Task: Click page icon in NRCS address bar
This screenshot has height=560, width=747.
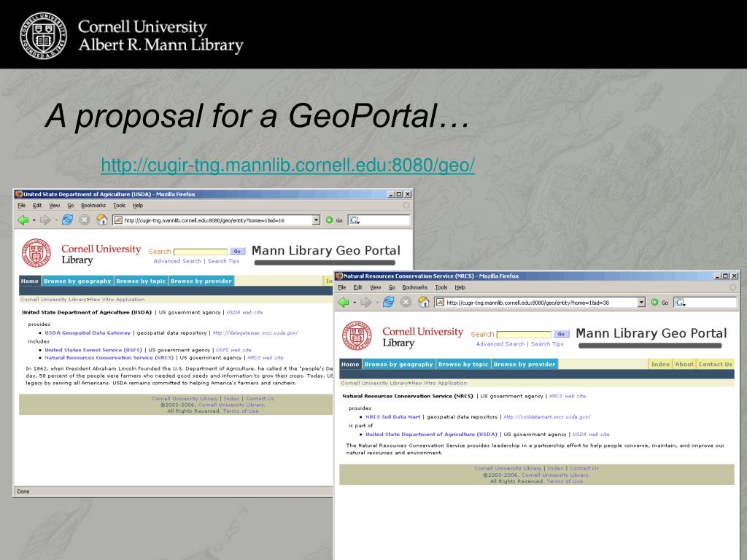Action: [440, 303]
